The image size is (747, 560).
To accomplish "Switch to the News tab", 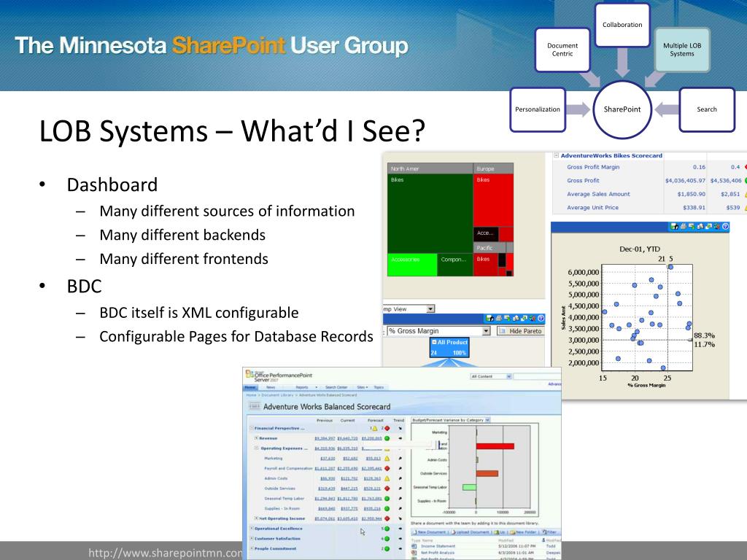I will click(x=271, y=387).
